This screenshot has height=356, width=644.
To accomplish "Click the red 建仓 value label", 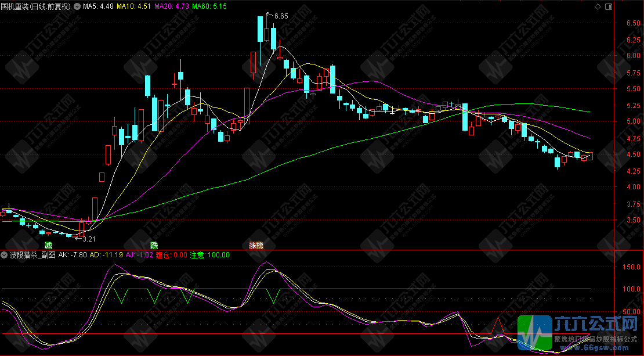I will 172,255.
